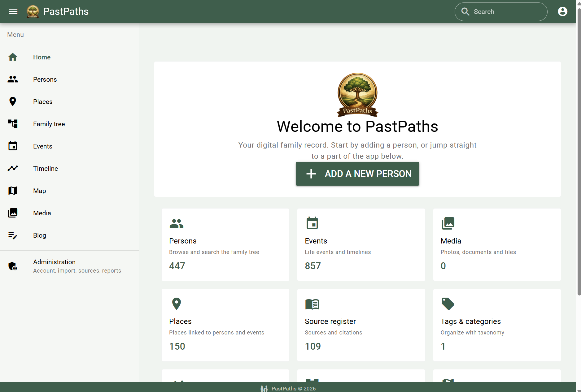Open the Persons card title
Image resolution: width=581 pixels, height=392 pixels.
click(x=183, y=241)
